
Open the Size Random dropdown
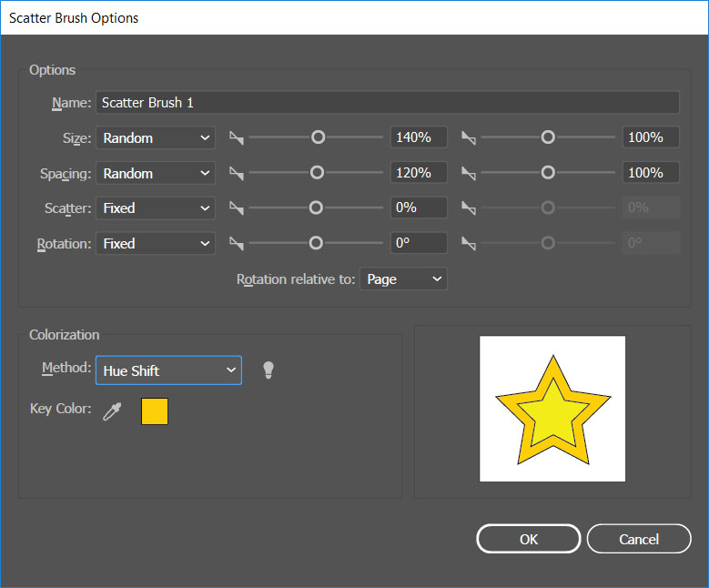coord(156,138)
